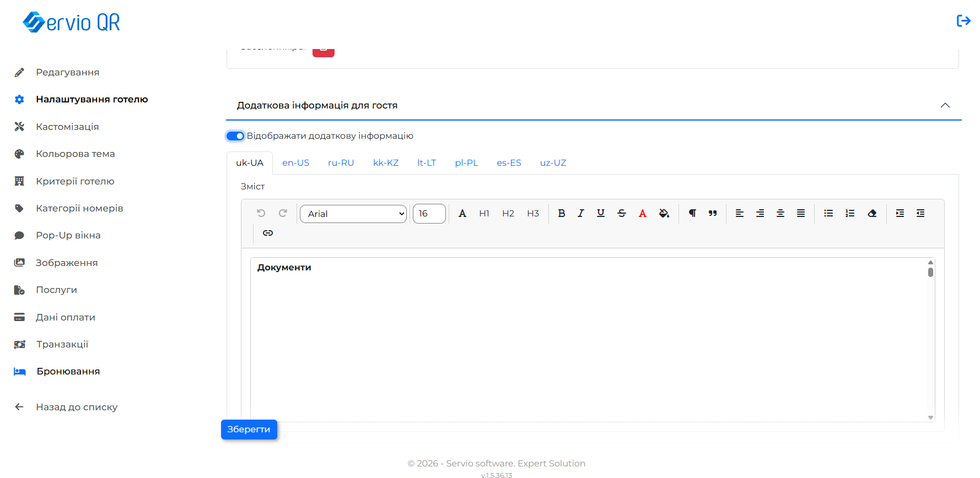Apply Heading 1 formatting

[x=484, y=213]
